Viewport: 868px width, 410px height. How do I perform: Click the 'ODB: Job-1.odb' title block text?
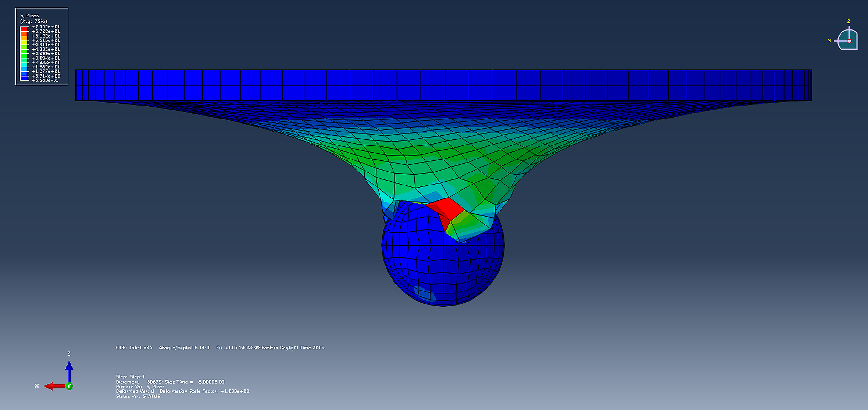tap(134, 348)
